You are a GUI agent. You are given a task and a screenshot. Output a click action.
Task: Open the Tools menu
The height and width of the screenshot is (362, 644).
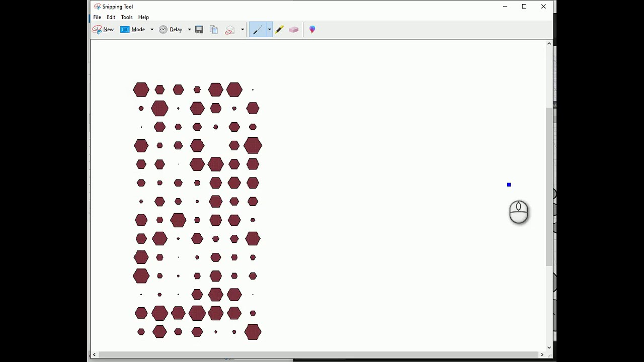point(127,17)
